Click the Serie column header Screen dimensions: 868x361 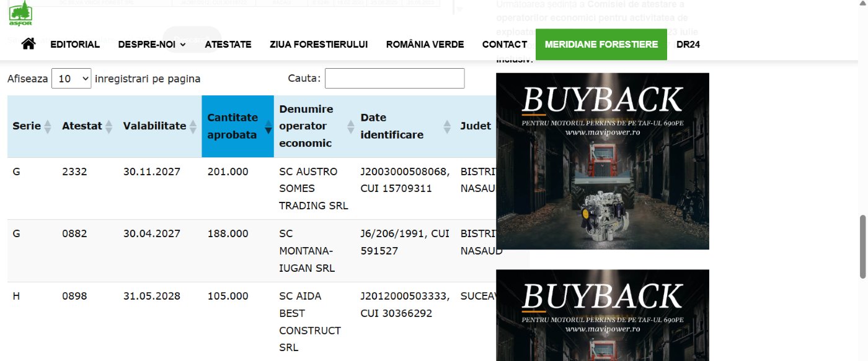[x=32, y=126]
